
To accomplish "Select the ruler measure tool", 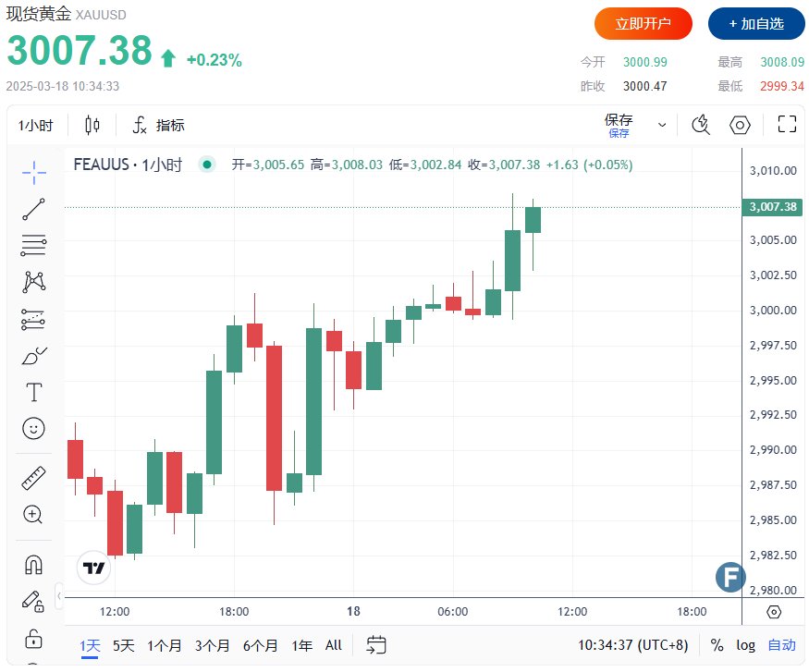I will pos(34,478).
